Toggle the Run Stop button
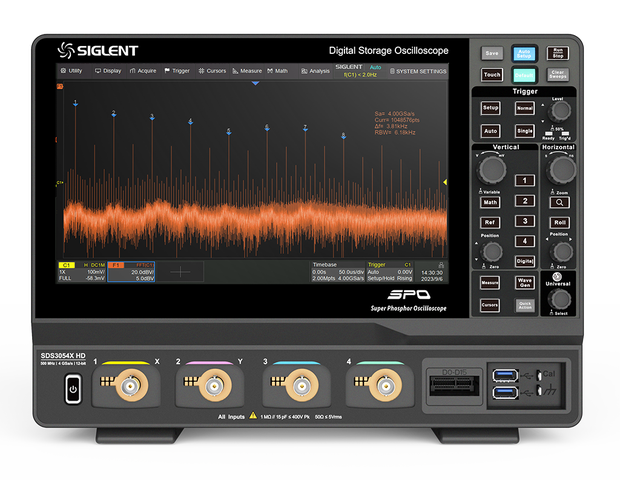Screen dimensions: 620x480 pos(558,53)
